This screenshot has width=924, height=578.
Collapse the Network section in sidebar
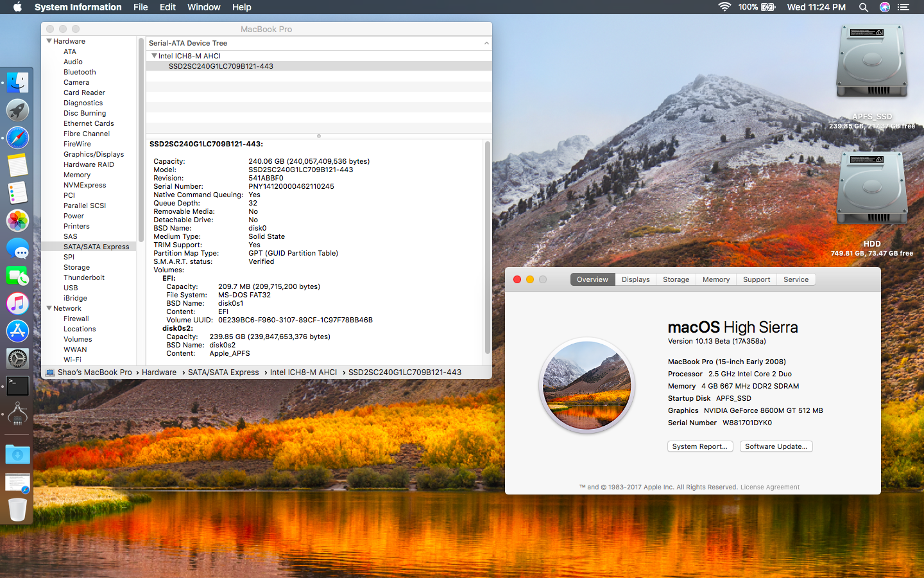(x=49, y=308)
